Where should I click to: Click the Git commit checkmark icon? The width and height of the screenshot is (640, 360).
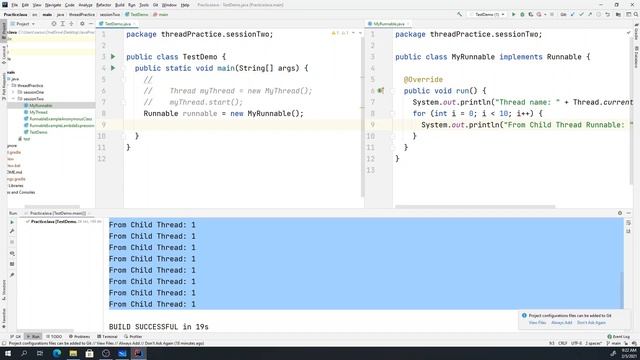coord(581,14)
